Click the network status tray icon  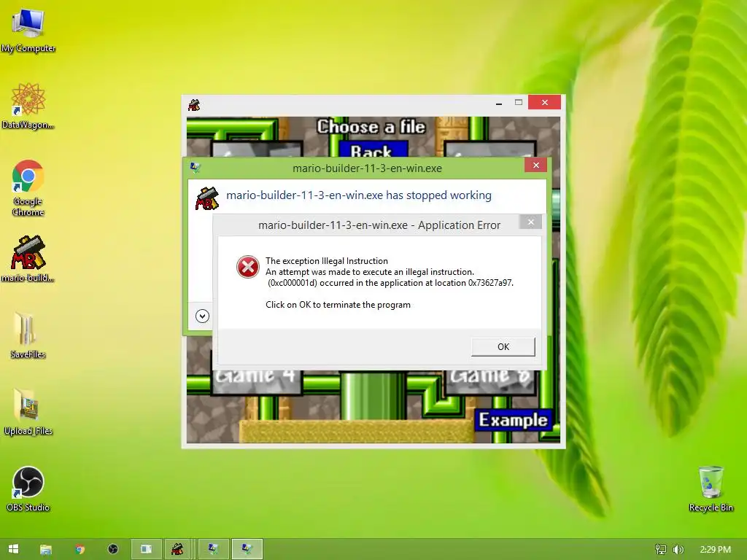point(661,549)
